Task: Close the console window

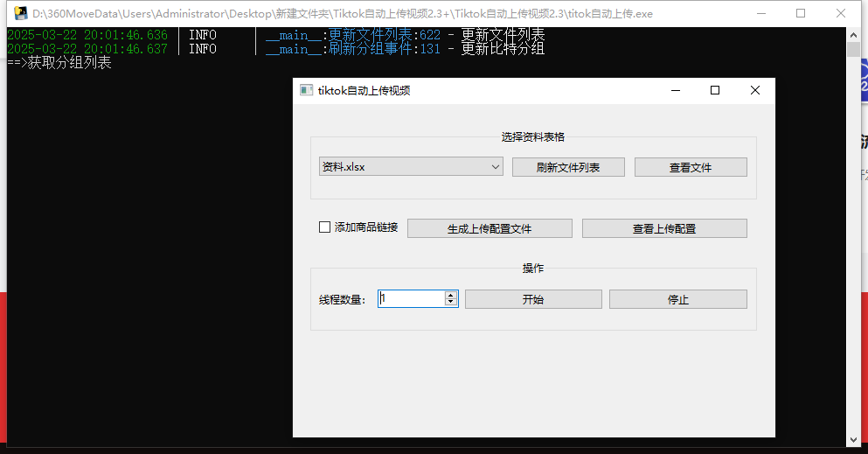Action: [840, 14]
